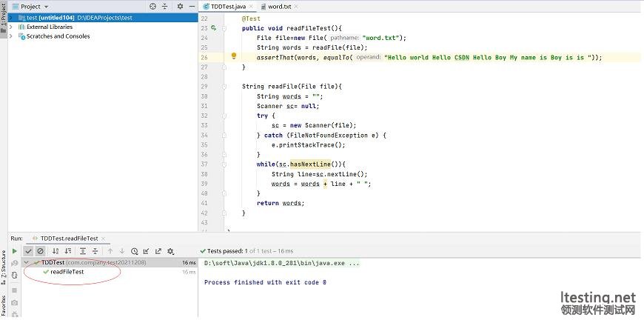Locate current file with the crosshair icon
This screenshot has width=644, height=320.
point(152,7)
